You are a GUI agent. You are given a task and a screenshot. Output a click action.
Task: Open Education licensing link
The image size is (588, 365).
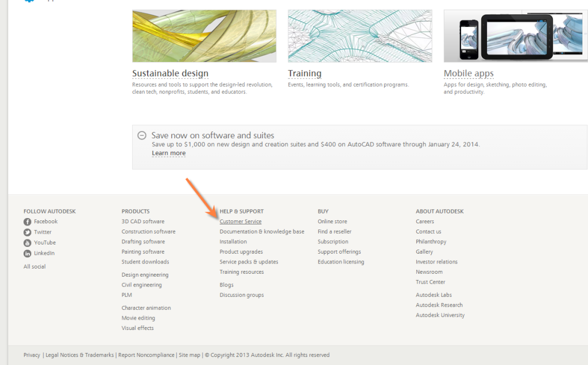click(341, 262)
